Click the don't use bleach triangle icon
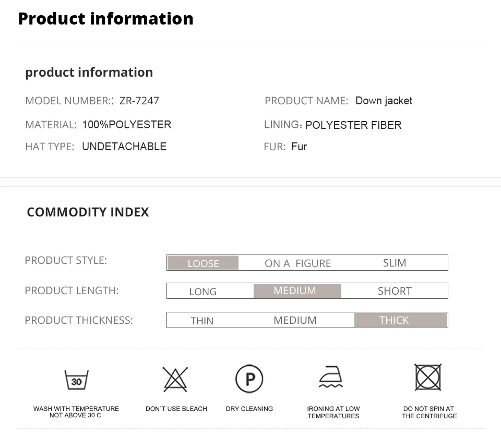The width and height of the screenshot is (501, 448). click(175, 379)
